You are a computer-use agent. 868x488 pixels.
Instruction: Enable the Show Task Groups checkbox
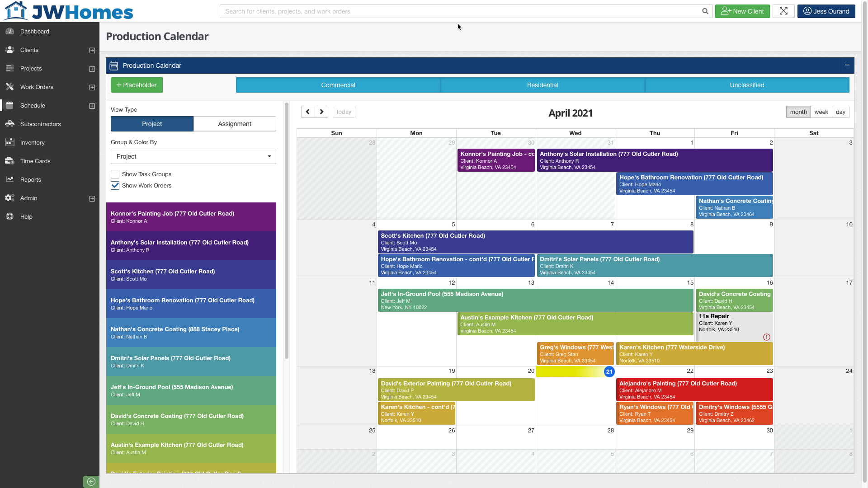[115, 174]
